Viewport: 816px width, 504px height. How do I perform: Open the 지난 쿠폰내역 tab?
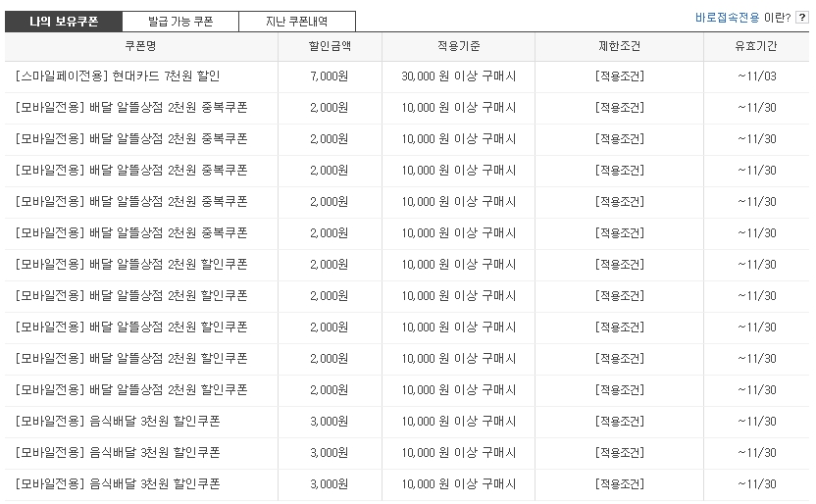[x=297, y=22]
